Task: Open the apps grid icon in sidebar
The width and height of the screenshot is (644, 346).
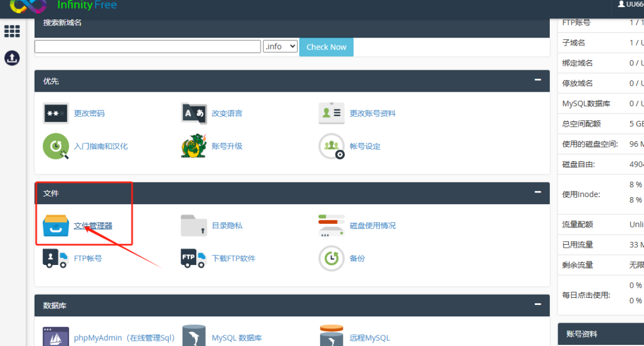Action: [x=12, y=31]
